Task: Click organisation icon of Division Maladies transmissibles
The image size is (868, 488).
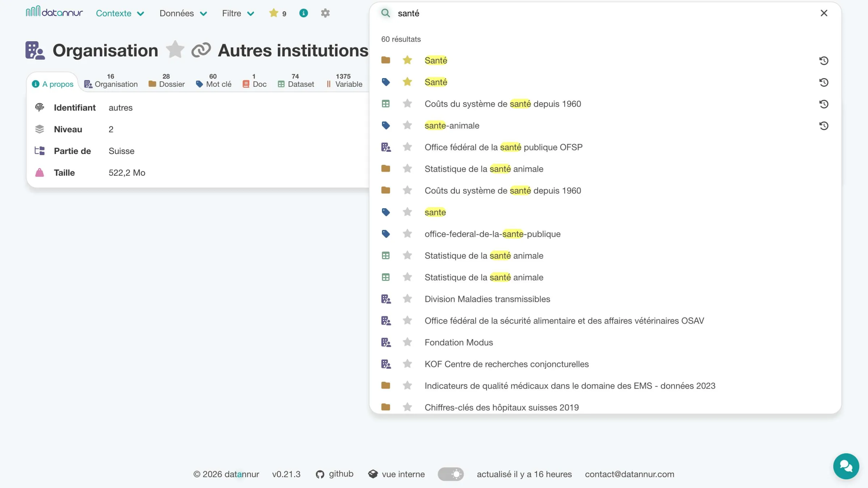Action: tap(386, 299)
